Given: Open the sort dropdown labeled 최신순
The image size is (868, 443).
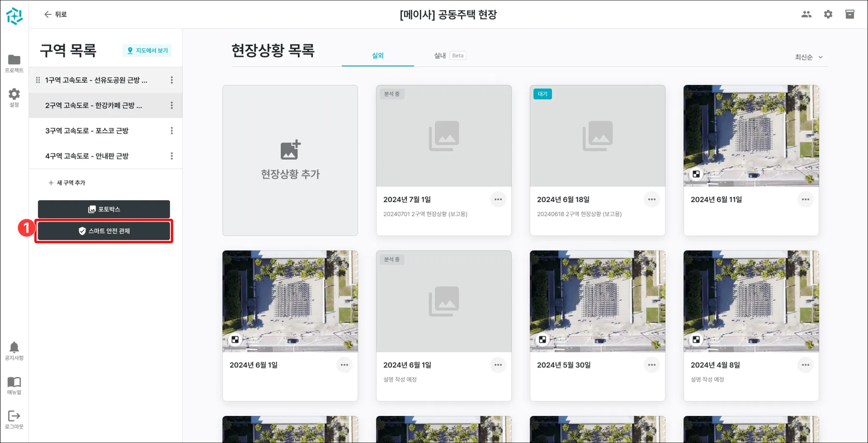Looking at the screenshot, I should 808,57.
